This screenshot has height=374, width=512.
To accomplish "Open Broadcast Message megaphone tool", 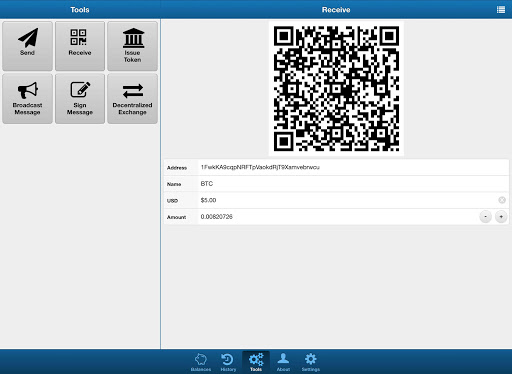I will [x=27, y=99].
